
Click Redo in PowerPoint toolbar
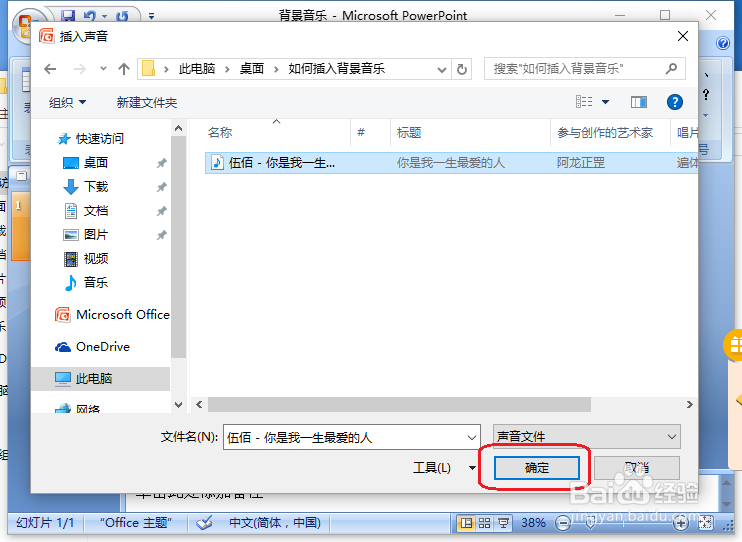(x=122, y=16)
